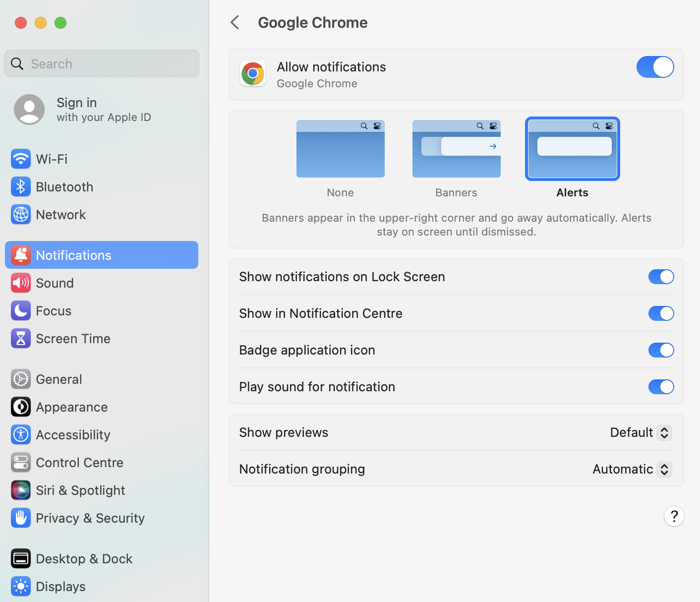Select the Screen Time hourglass icon
700x602 pixels.
point(21,338)
